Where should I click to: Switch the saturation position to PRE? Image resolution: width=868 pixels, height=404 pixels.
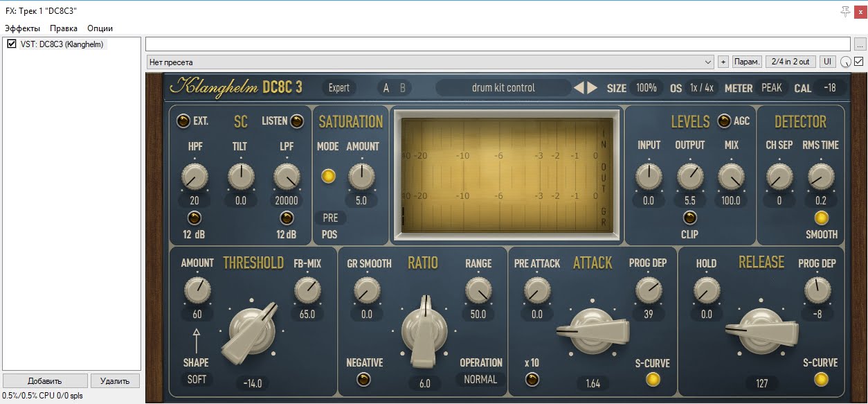pyautogui.click(x=330, y=218)
